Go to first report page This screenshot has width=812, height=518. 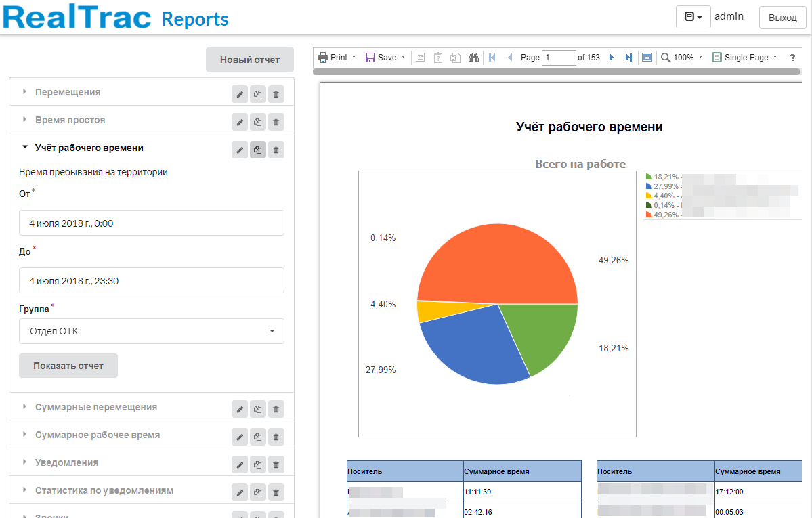[492, 57]
